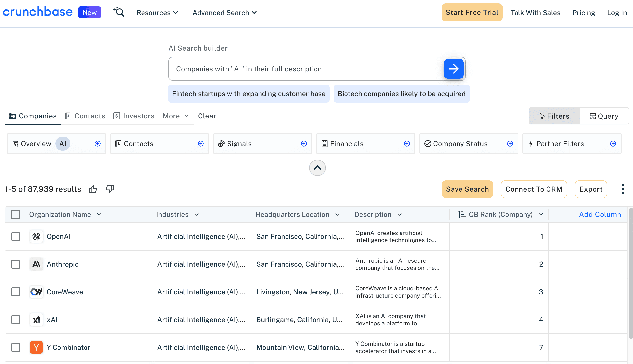Image resolution: width=633 pixels, height=364 pixels.
Task: Switch to Query view toggle
Action: point(604,116)
